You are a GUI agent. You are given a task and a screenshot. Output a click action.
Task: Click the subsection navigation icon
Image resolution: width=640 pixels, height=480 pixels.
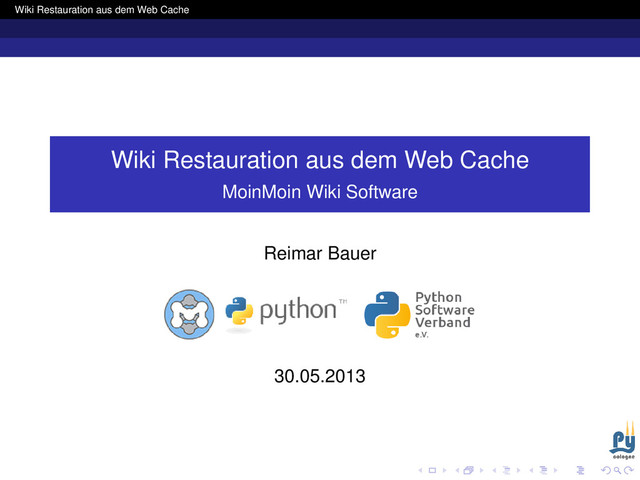coord(507,470)
